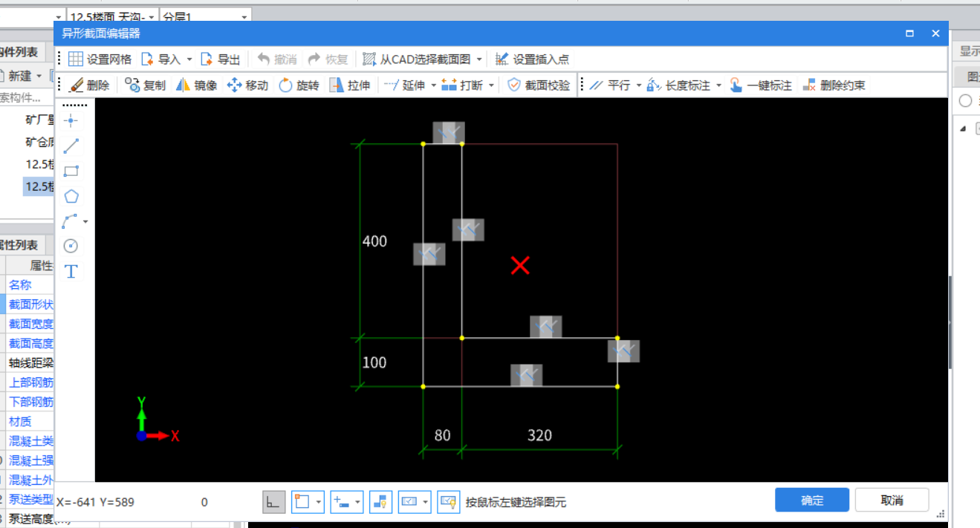Select the 延伸 extend tool

tap(405, 85)
